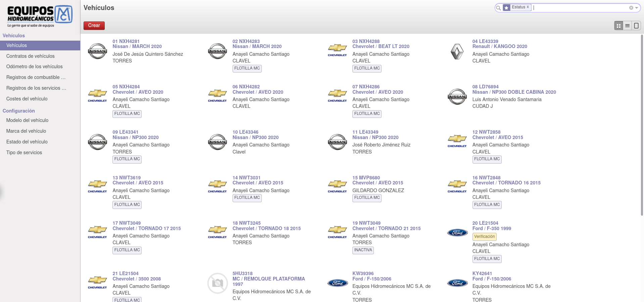Viewport: 644px width, 302px height.
Task: Click Chevrolet logo of 13 NWT3619 card
Action: click(97, 186)
